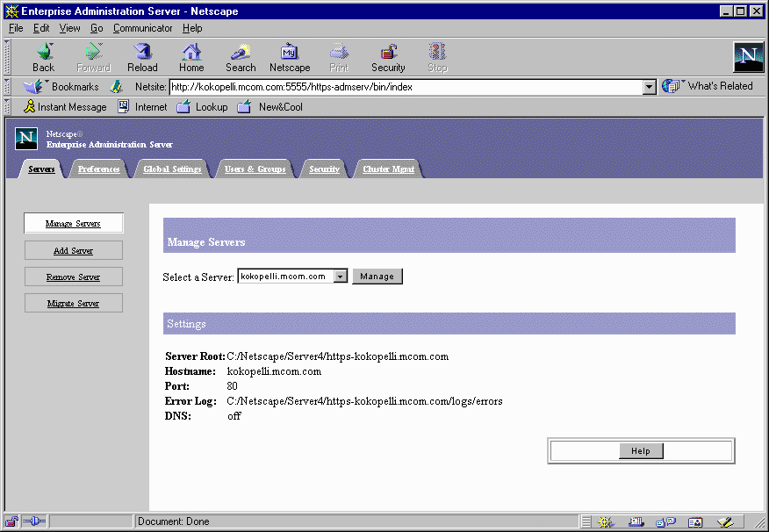
Task: Click the Back toolbar icon
Action: [44, 57]
